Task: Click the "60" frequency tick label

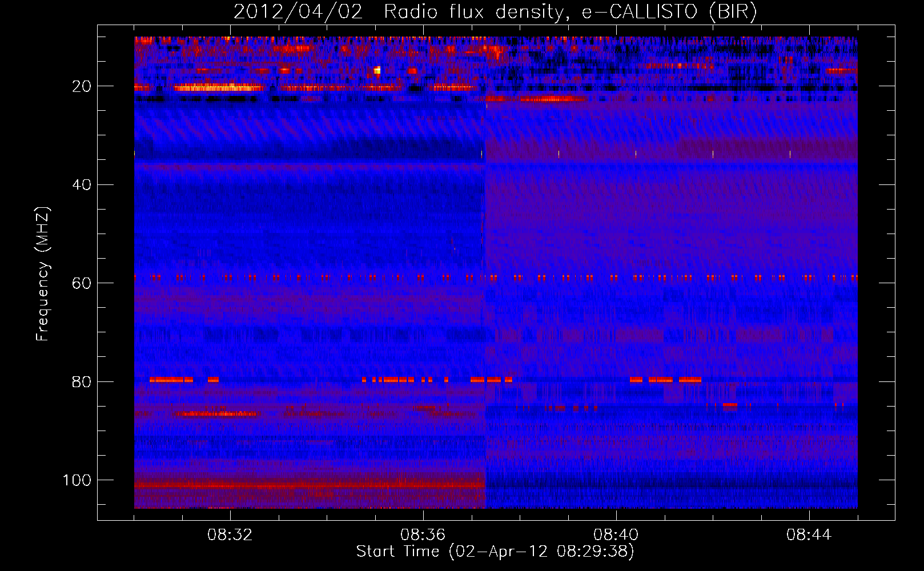Action: click(x=82, y=283)
